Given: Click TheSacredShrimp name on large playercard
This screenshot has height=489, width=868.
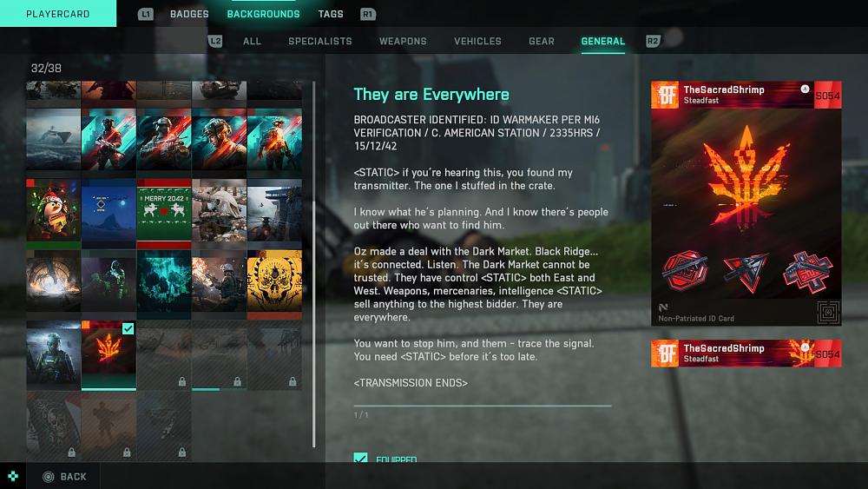Looking at the screenshot, I should [x=724, y=89].
